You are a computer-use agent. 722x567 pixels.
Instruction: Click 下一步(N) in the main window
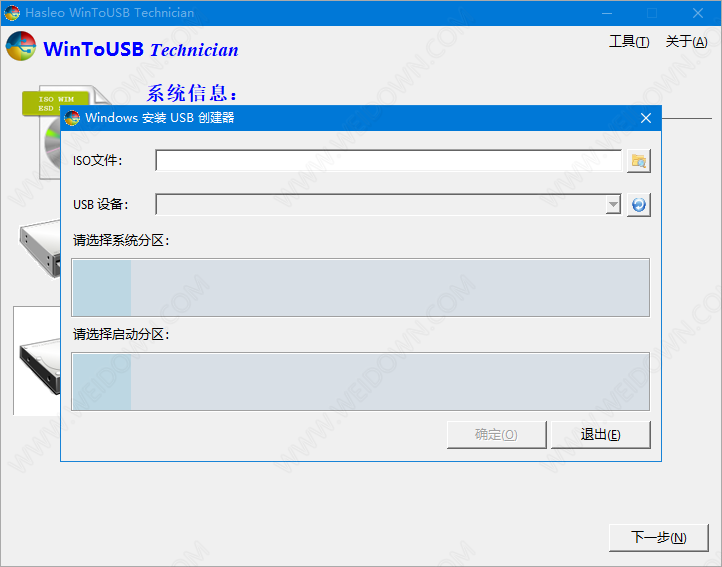pyautogui.click(x=658, y=538)
